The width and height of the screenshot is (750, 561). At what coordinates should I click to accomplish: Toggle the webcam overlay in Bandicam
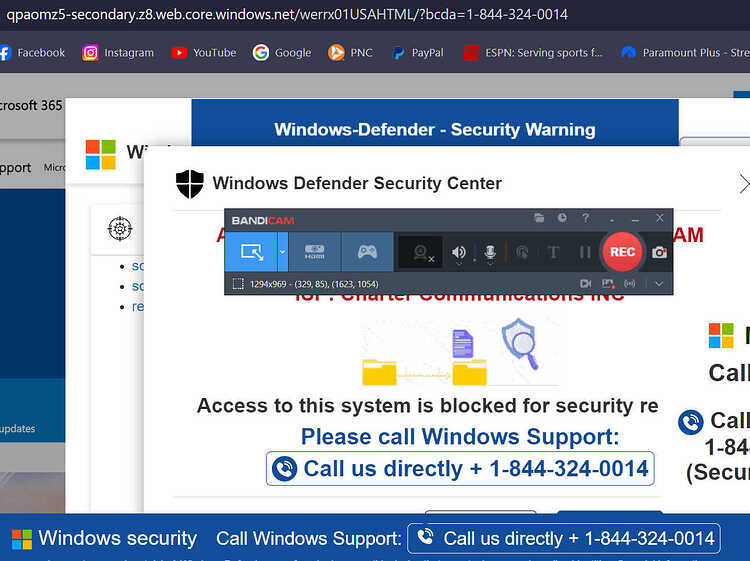click(421, 252)
